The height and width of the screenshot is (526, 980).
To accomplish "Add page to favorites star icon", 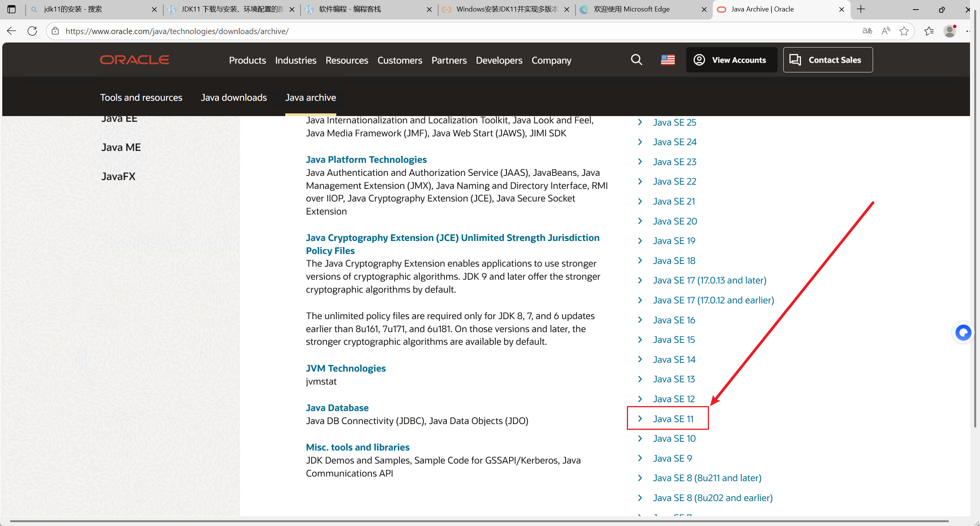I will coord(904,31).
